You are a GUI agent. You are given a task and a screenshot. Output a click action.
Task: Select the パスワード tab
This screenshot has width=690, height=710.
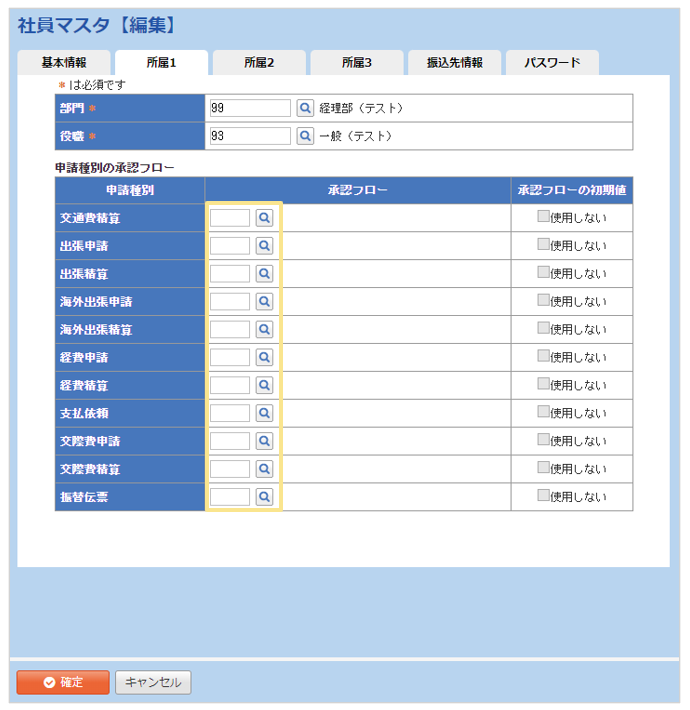pos(552,63)
